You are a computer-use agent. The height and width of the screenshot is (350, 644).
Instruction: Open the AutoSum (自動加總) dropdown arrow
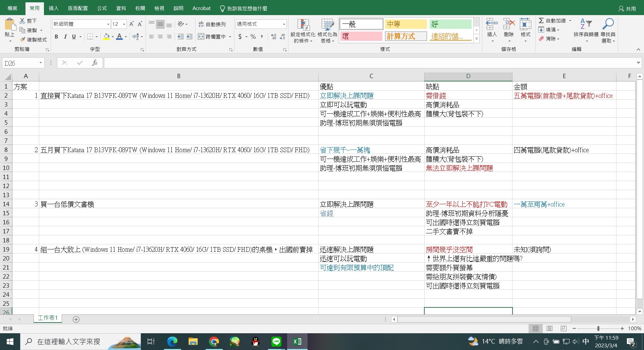(x=570, y=20)
